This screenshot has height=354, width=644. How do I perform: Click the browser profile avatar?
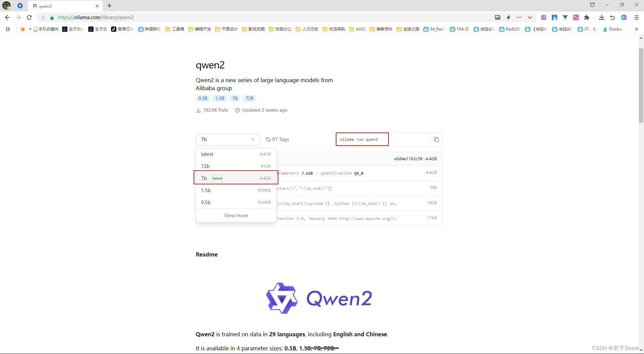point(6,6)
